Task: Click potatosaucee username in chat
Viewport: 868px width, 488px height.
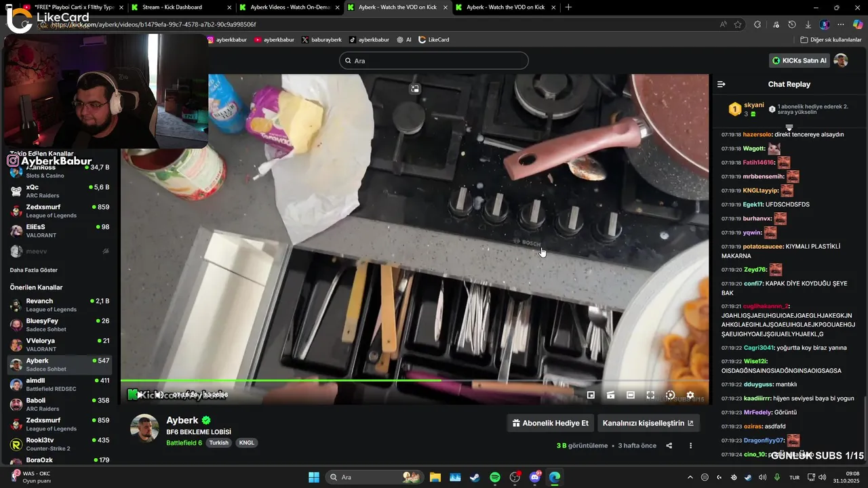Action: click(764, 247)
